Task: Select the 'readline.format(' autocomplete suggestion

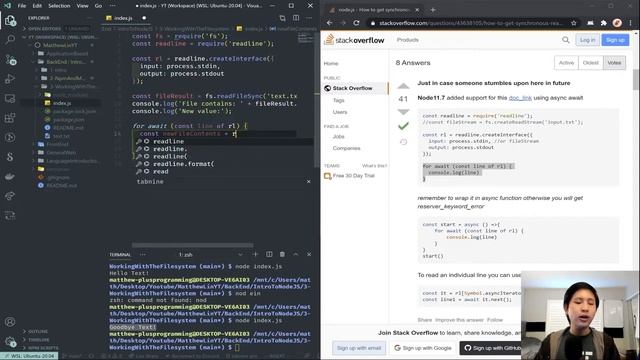Action: click(x=183, y=164)
